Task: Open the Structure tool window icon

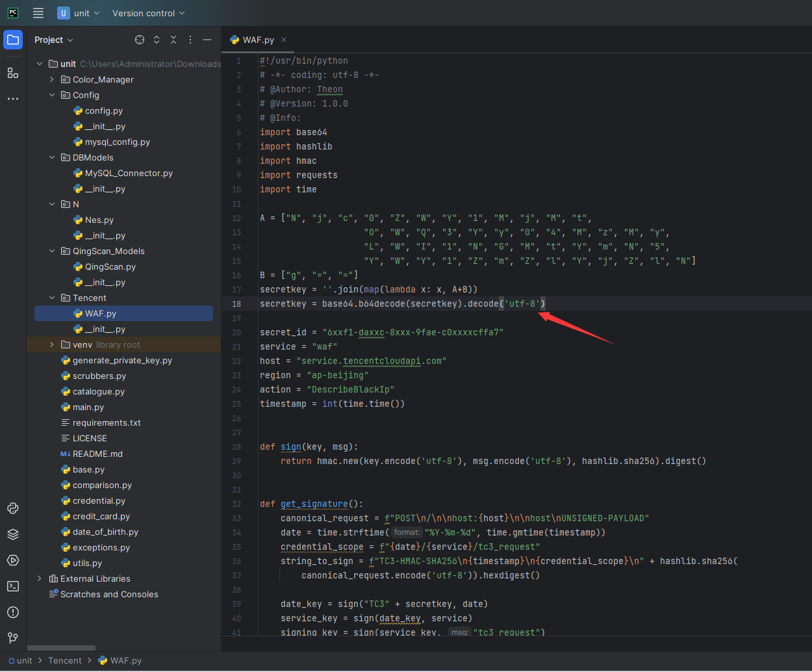Action: pyautogui.click(x=13, y=73)
